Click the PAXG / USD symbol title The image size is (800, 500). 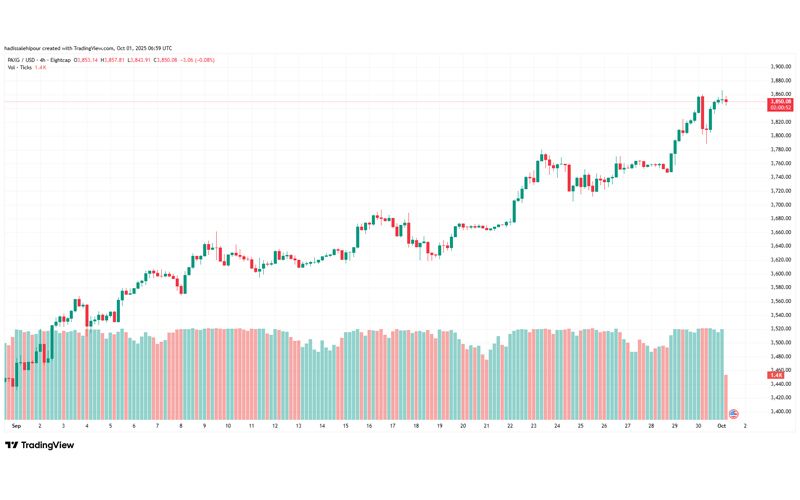(20, 60)
